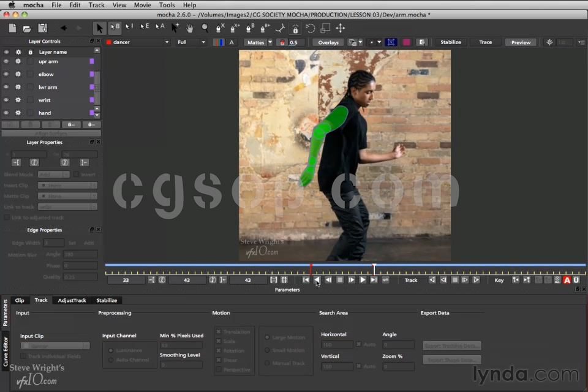Select the Scale tool
Screen dimensions: 588x392
tap(325, 28)
